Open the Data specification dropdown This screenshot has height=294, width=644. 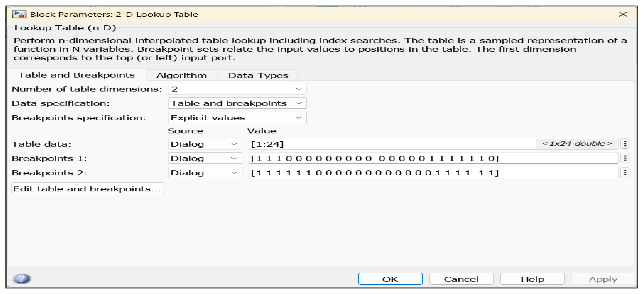(237, 103)
